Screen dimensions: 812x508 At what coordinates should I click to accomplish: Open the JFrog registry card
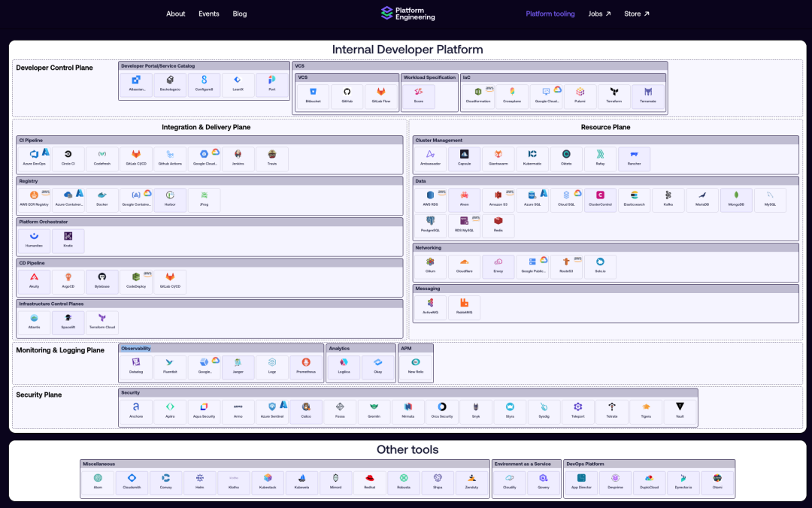point(204,199)
